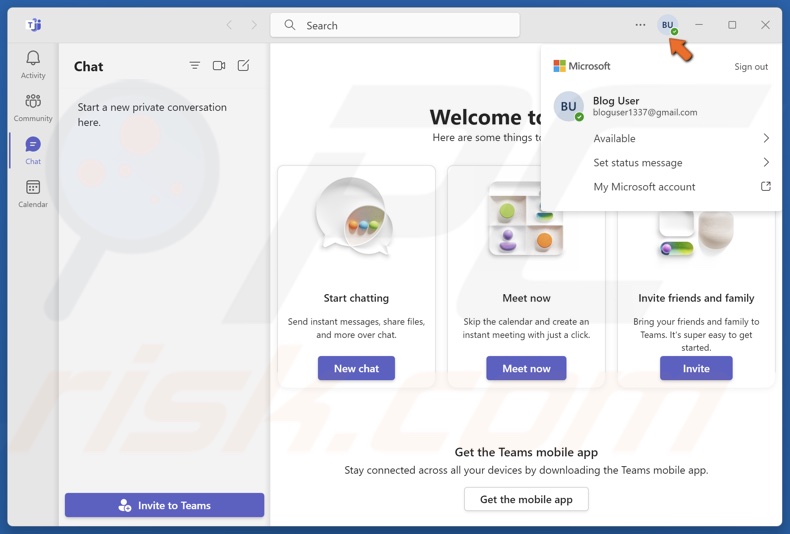The width and height of the screenshot is (790, 534).
Task: Click into the Search field
Action: 395,25
